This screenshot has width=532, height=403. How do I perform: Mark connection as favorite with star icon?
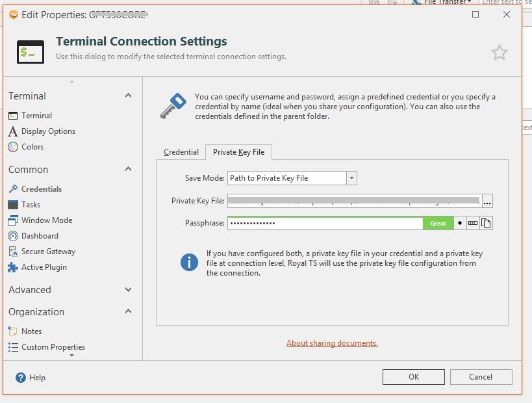pyautogui.click(x=499, y=53)
